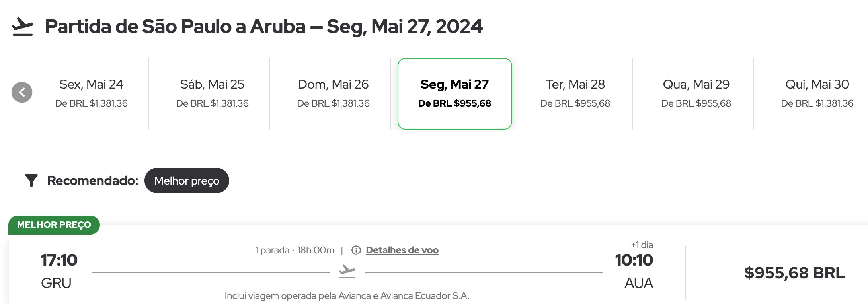Choose the Qui, Mai 30 date
868x305 pixels.
pos(817,93)
